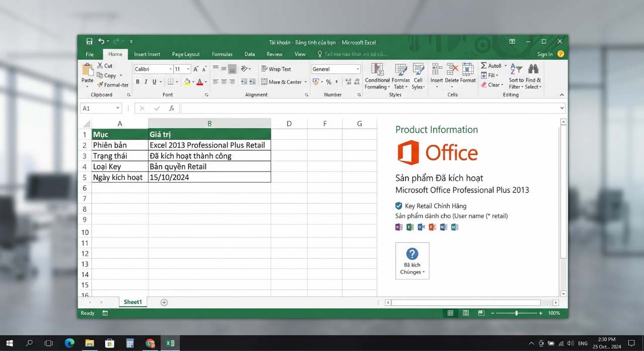The height and width of the screenshot is (351, 644).
Task: Click the PowerPoint icon in Product Information
Action: pyautogui.click(x=432, y=227)
